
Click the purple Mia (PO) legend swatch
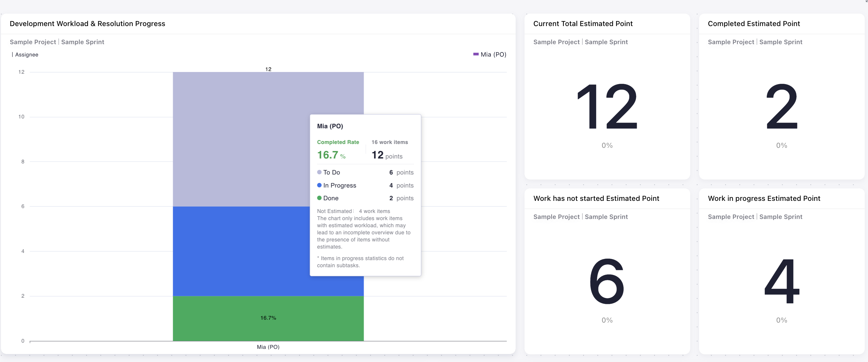[476, 54]
